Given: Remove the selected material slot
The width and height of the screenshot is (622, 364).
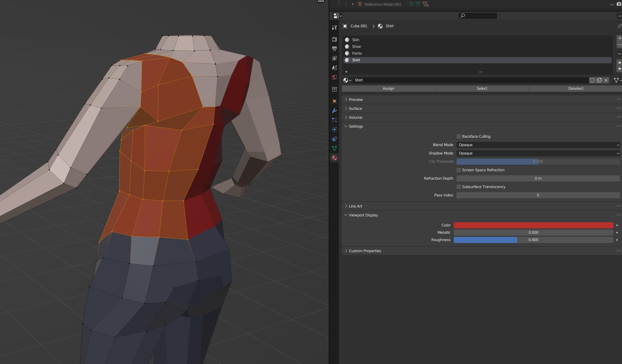Looking at the screenshot, I should 619,45.
